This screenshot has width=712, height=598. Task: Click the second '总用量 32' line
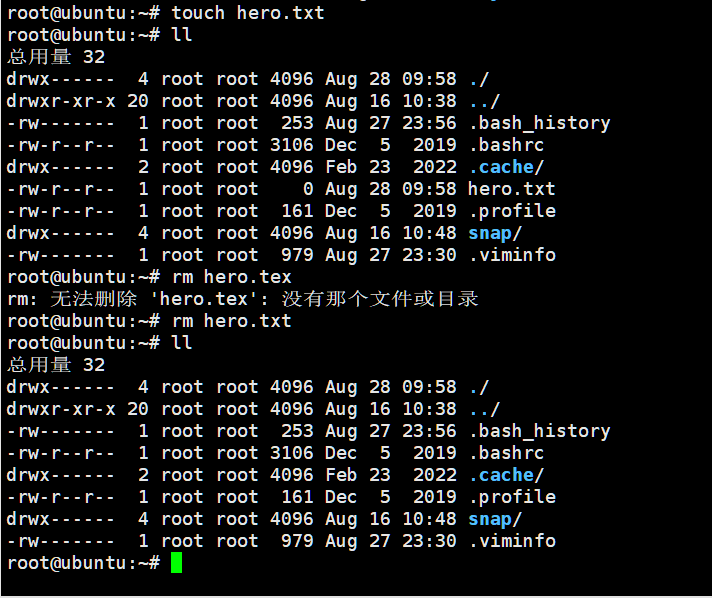(x=56, y=365)
